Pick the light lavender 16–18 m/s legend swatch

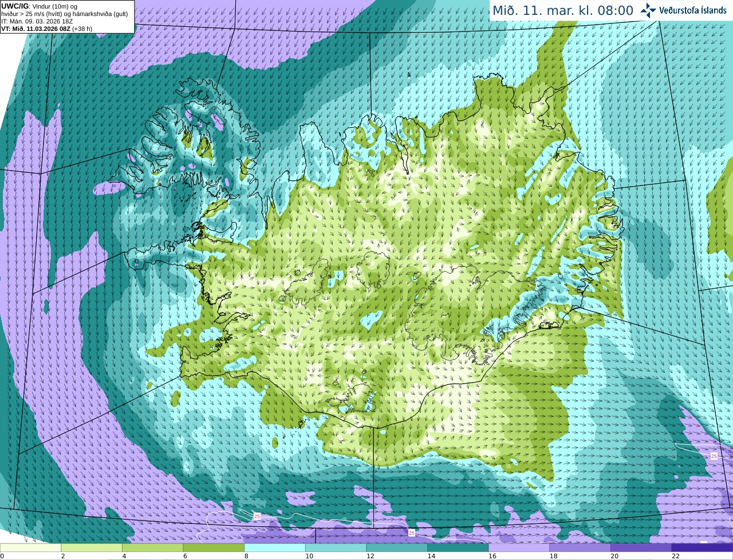[x=519, y=548]
